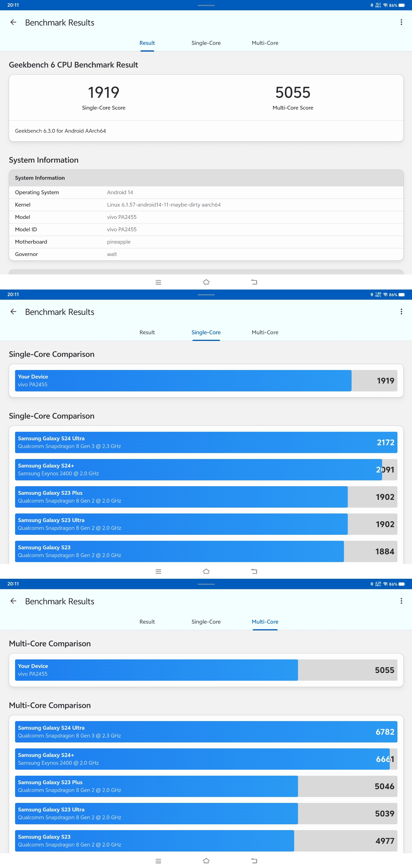Tap Wi-Fi icon in status bar above Multi-Core Comparison

coord(385,584)
